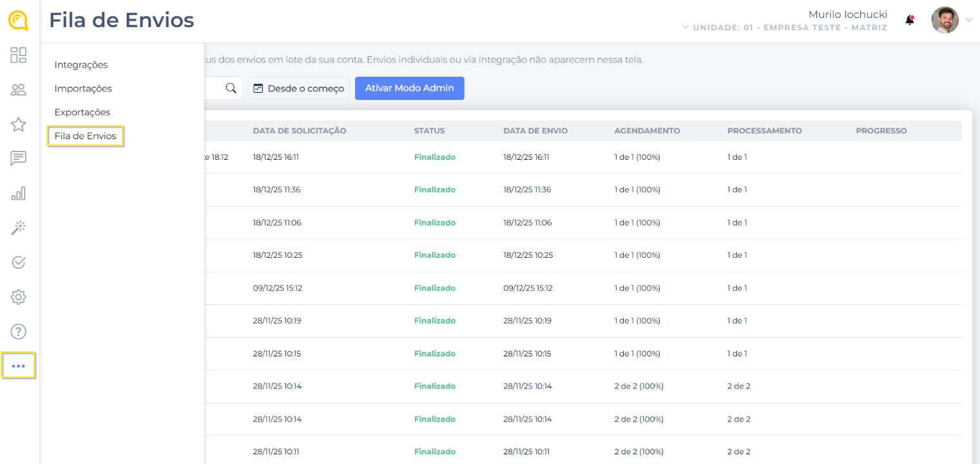980x464 pixels.
Task: Open the chat messages sidebar icon
Action: point(19,159)
